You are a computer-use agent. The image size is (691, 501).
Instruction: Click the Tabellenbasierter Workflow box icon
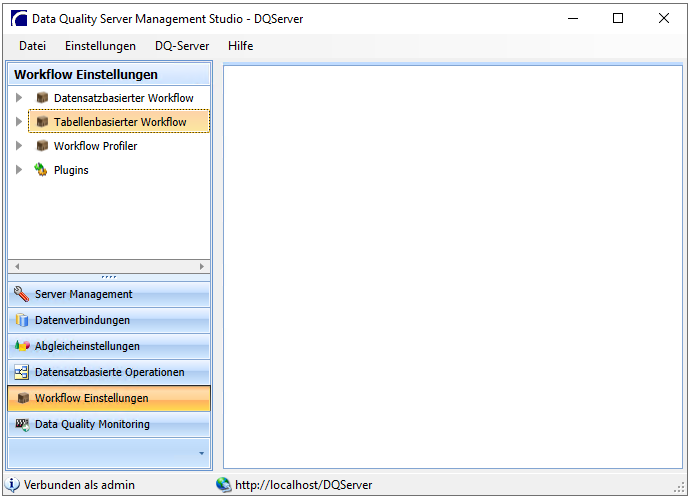(x=42, y=121)
